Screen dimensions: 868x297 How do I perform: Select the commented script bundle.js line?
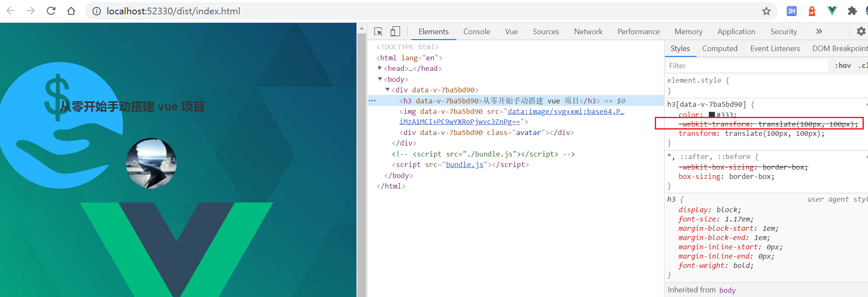(x=483, y=154)
